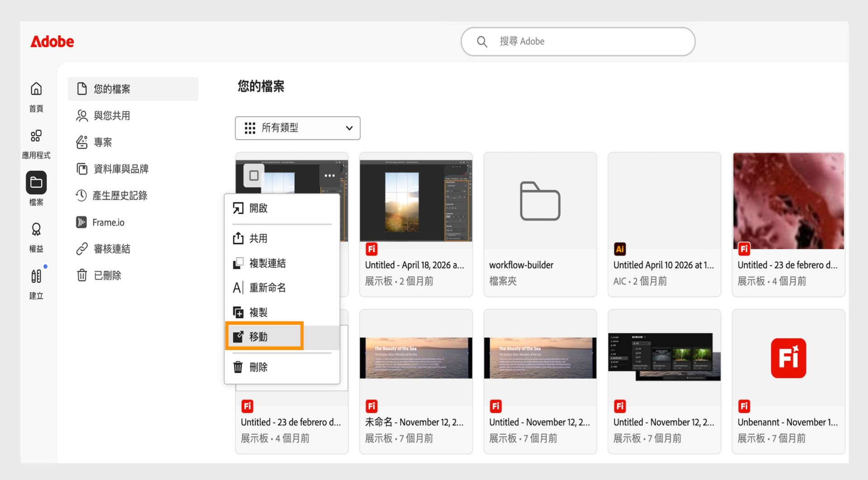Open dark gallery thumbnail with forest images
Screen dimensions: 868x480
tap(664, 357)
